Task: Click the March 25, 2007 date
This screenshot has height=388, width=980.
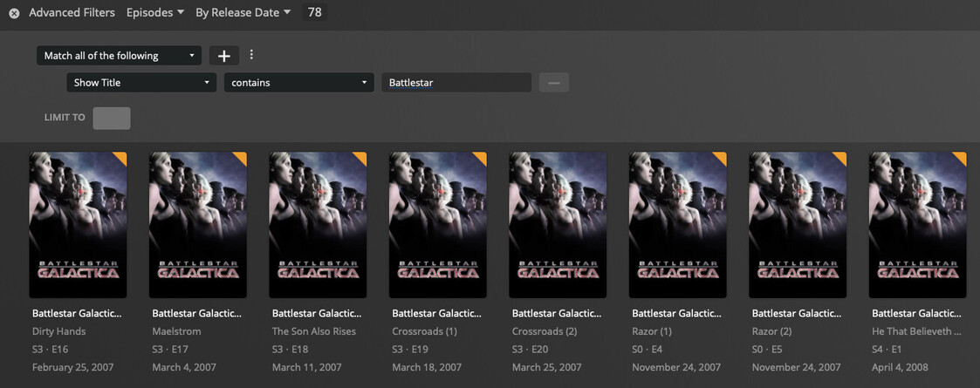Action: (547, 367)
